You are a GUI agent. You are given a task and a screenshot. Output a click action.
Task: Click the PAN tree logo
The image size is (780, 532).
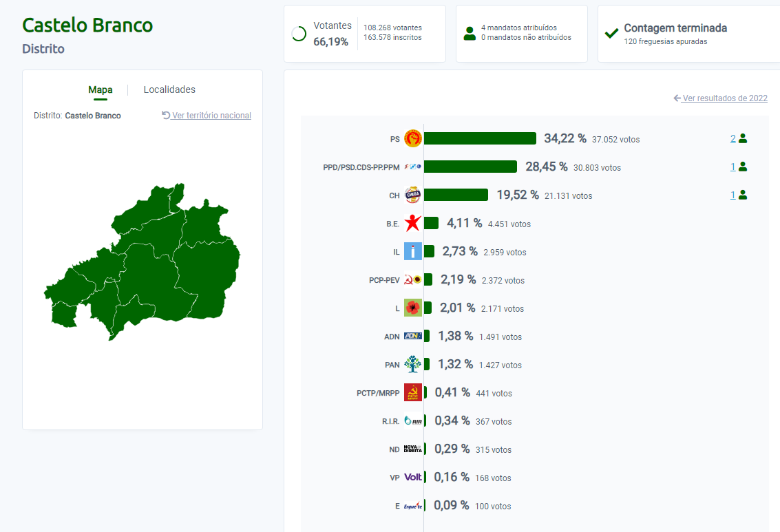[x=412, y=365]
